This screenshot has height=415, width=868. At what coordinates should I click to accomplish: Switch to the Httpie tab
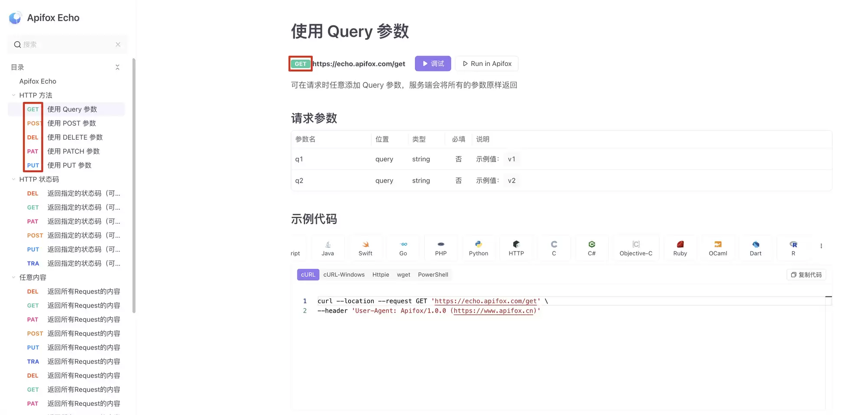click(x=381, y=274)
